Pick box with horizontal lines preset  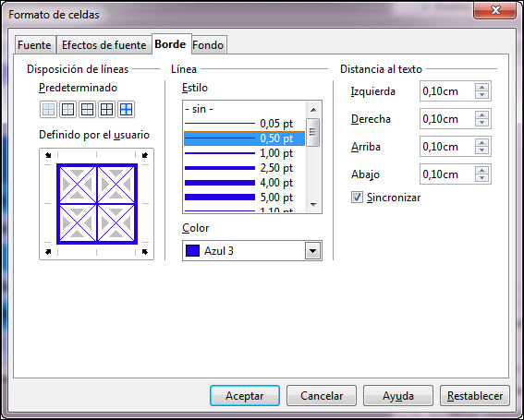pyautogui.click(x=87, y=109)
